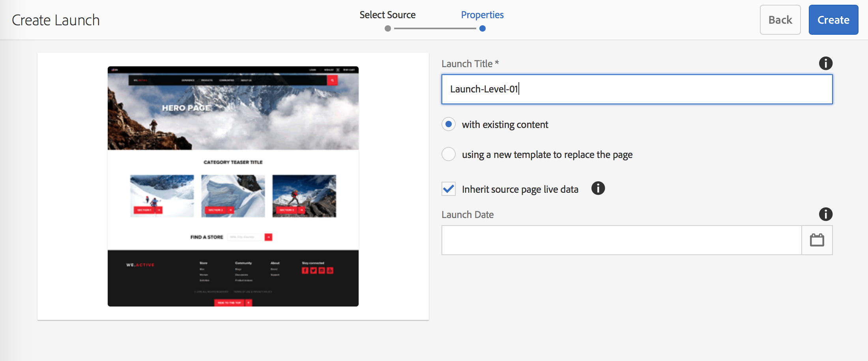
Task: Open info icon next to Launch Title
Action: coord(825,63)
